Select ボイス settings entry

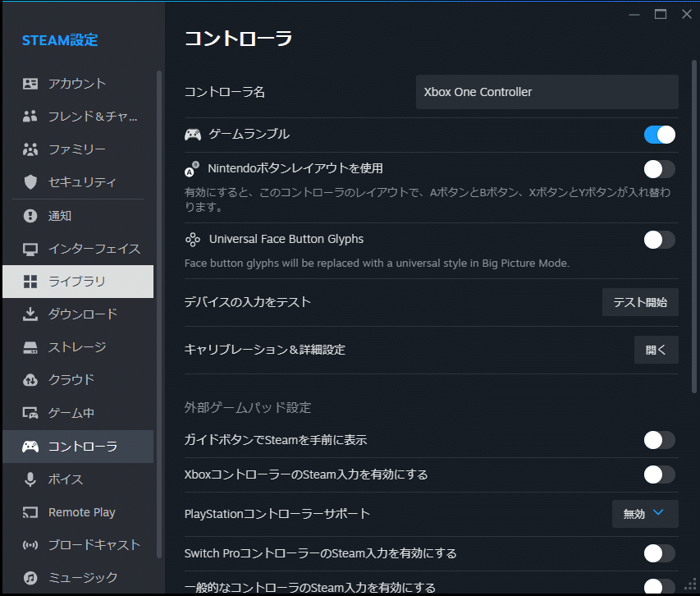78,479
